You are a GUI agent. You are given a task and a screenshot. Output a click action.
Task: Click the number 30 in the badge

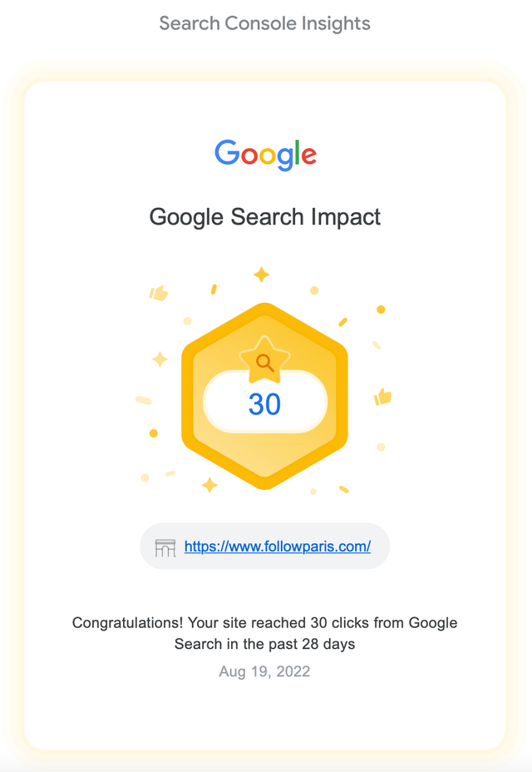point(265,404)
